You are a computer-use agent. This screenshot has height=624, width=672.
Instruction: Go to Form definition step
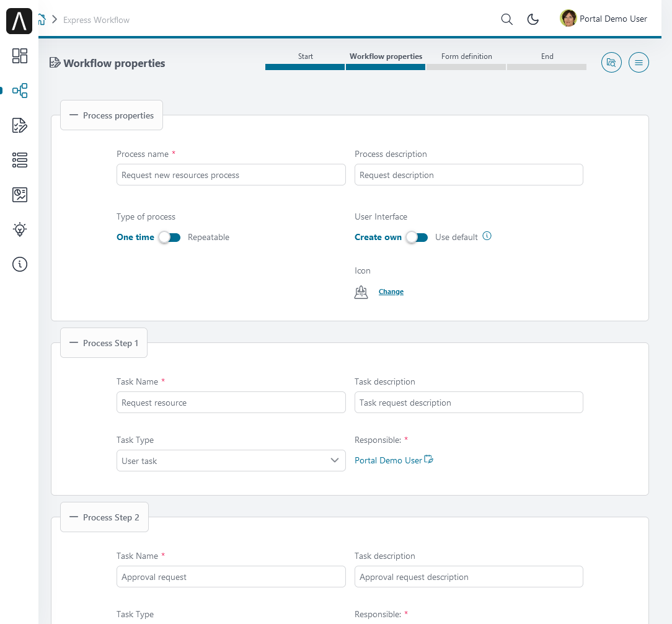[x=466, y=61]
